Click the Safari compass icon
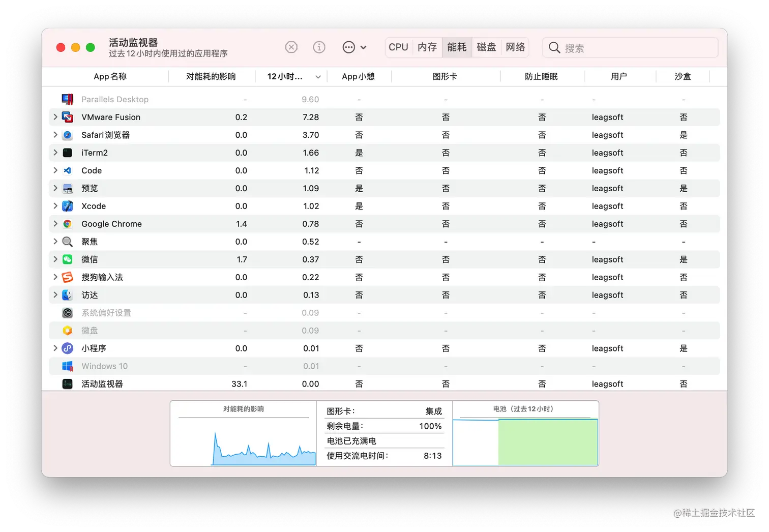 pyautogui.click(x=67, y=135)
